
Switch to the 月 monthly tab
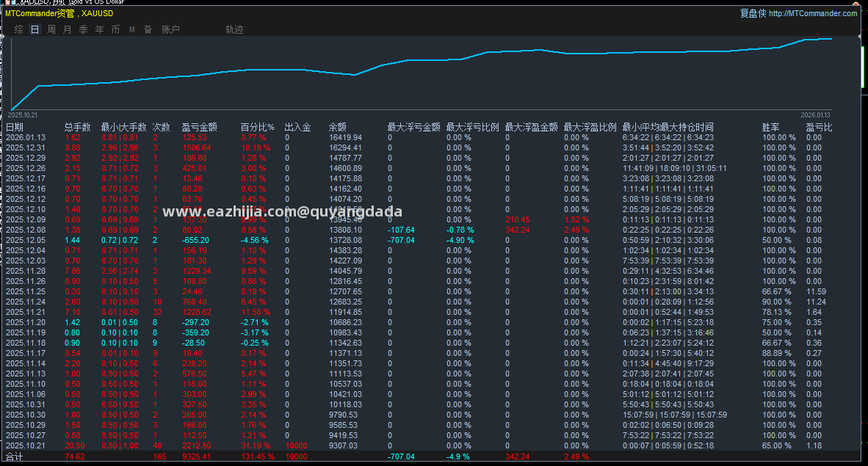click(x=67, y=30)
